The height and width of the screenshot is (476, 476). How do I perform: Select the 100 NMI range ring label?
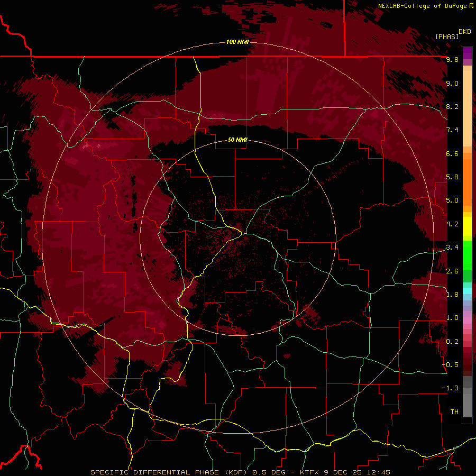pos(237,42)
